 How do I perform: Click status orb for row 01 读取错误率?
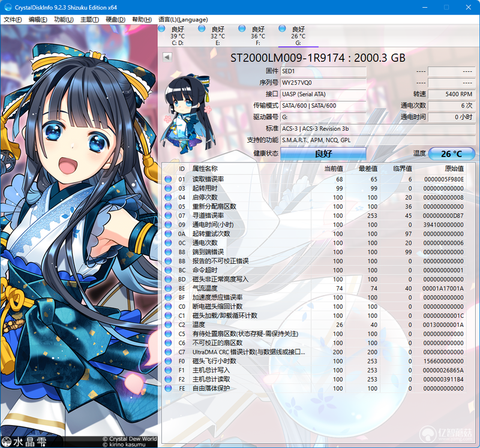tap(168, 179)
